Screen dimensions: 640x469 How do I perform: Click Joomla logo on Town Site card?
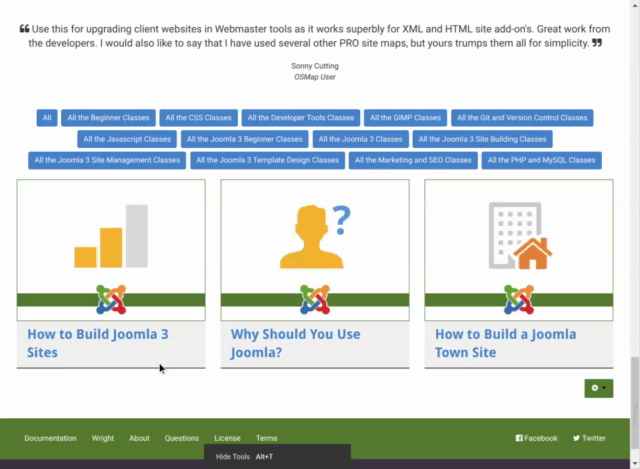pos(519,300)
